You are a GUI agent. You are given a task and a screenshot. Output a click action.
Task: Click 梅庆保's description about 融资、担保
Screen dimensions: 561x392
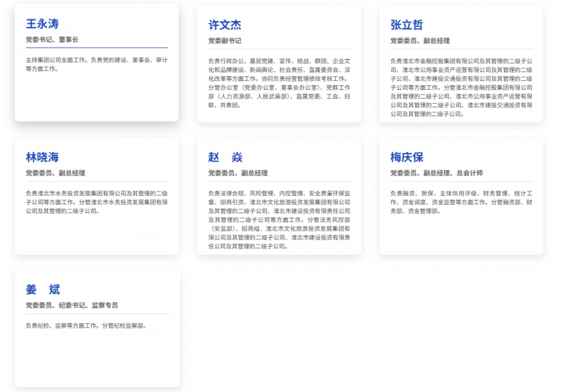click(x=461, y=201)
